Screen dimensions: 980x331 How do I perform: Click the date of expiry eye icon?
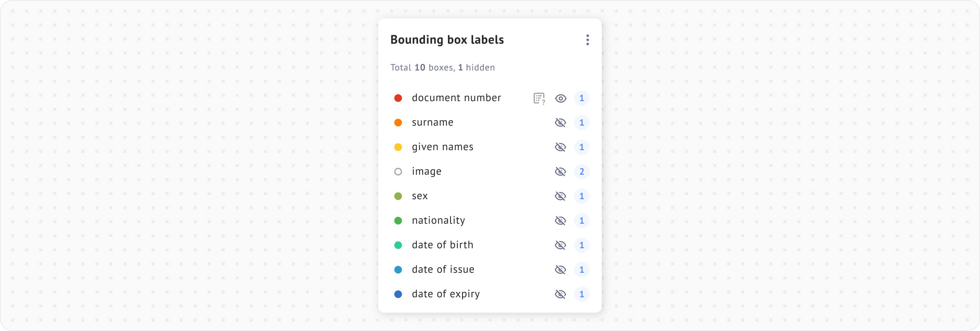point(560,294)
